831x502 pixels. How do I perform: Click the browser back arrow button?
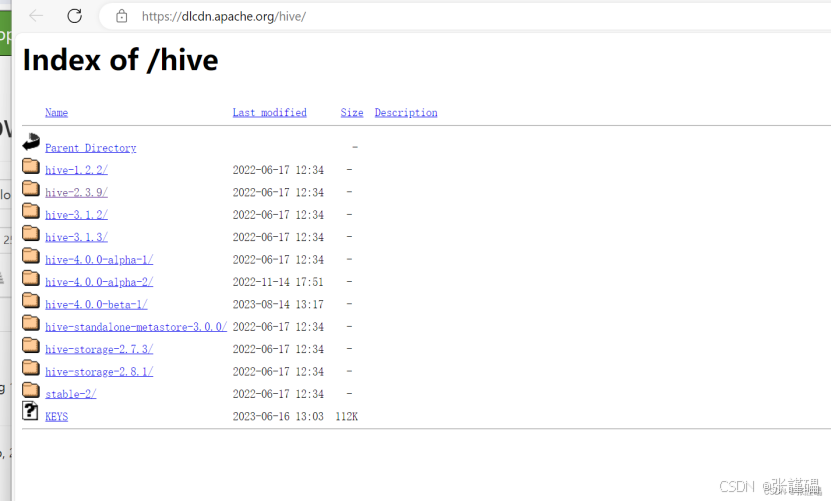click(36, 16)
